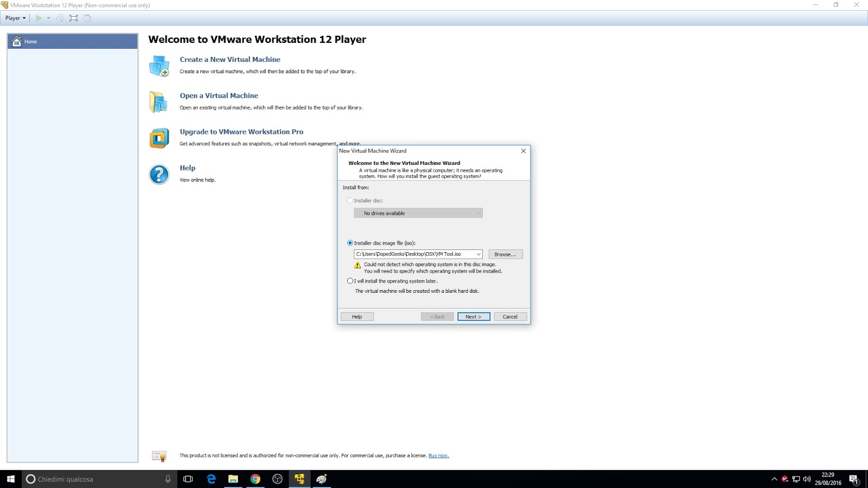Image resolution: width=868 pixels, height=488 pixels.
Task: Click the volume speaker tray icon
Action: click(807, 479)
